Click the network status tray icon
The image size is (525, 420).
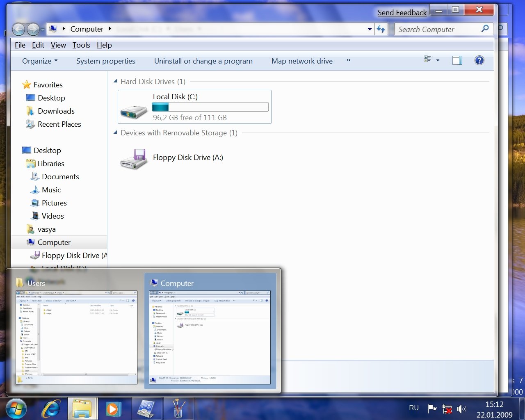447,409
